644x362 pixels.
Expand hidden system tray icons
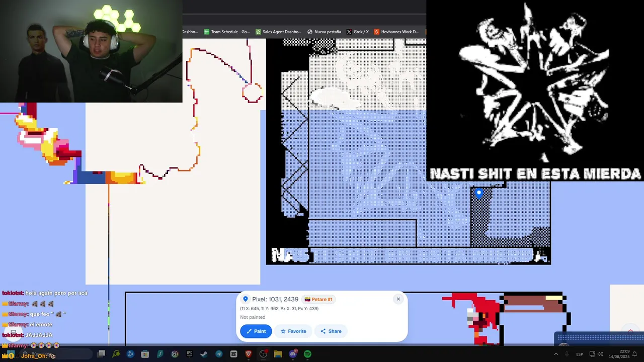click(556, 354)
